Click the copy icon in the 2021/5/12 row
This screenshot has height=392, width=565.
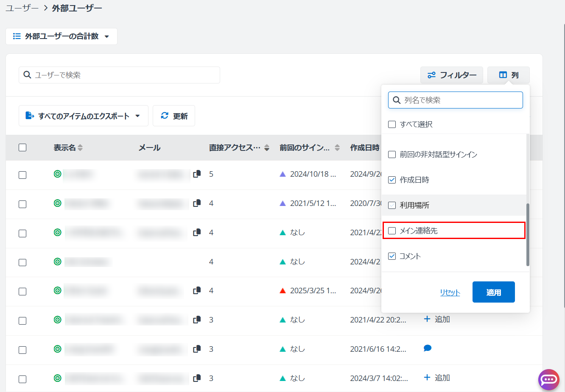[x=197, y=203]
